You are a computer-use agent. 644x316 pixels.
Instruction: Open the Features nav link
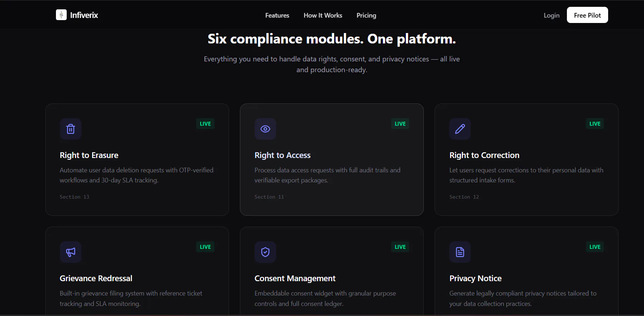[277, 15]
